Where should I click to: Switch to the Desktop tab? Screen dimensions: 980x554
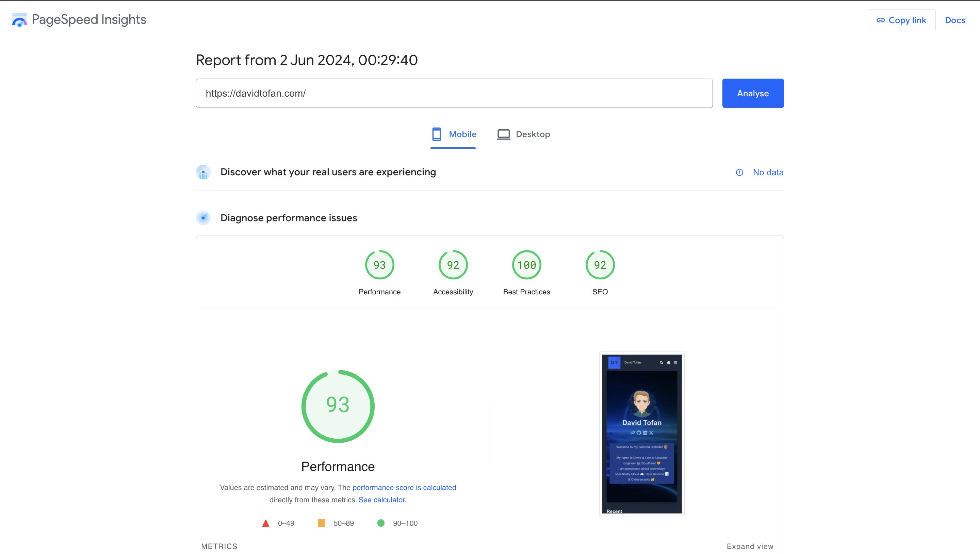coord(523,134)
